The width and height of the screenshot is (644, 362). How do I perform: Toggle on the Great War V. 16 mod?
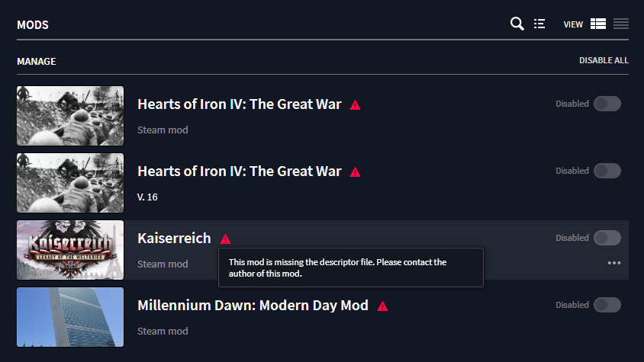[x=607, y=171]
